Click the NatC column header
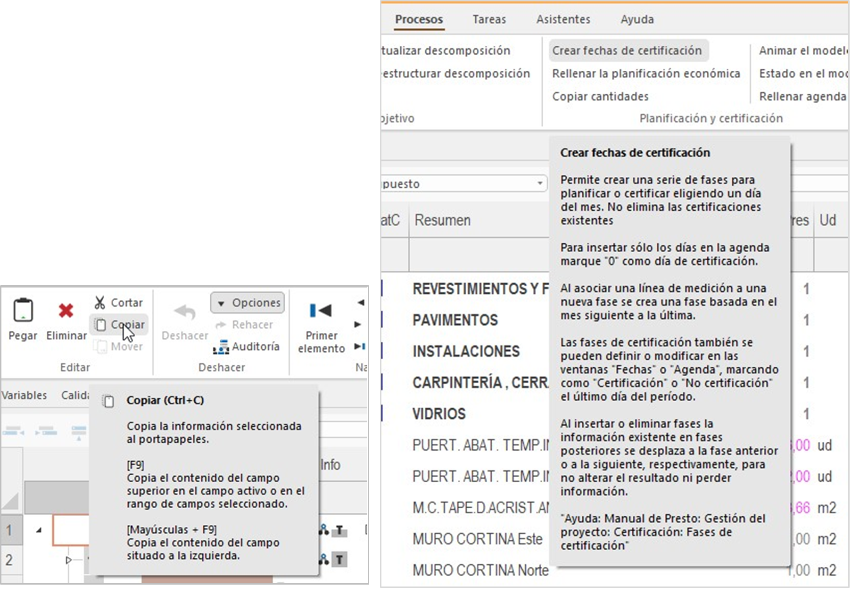The width and height of the screenshot is (868, 603). pos(390,220)
